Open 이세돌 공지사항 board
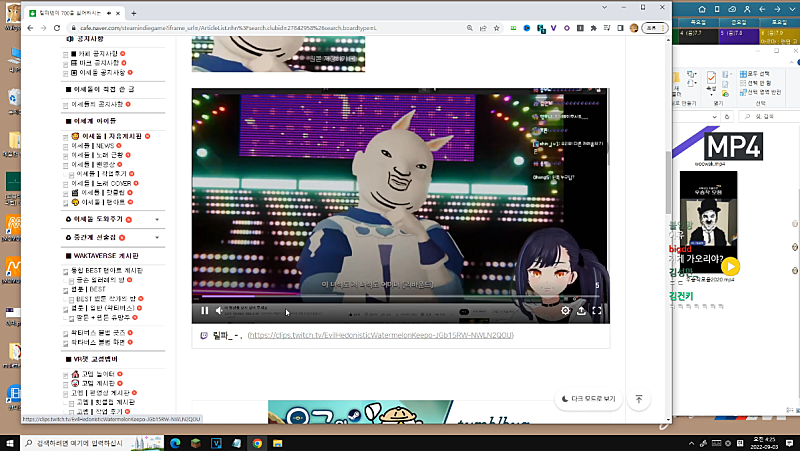Screen dimensions: 800x451 [102, 72]
